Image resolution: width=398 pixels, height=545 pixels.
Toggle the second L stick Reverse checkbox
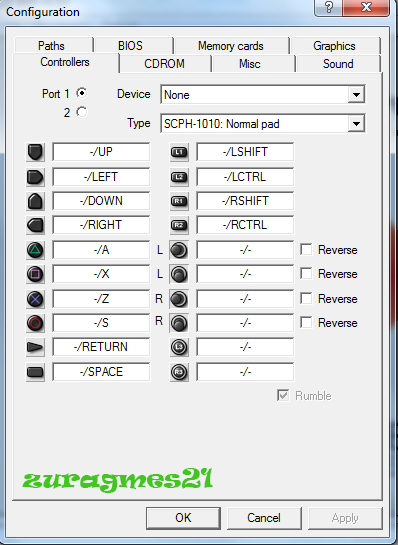point(306,273)
